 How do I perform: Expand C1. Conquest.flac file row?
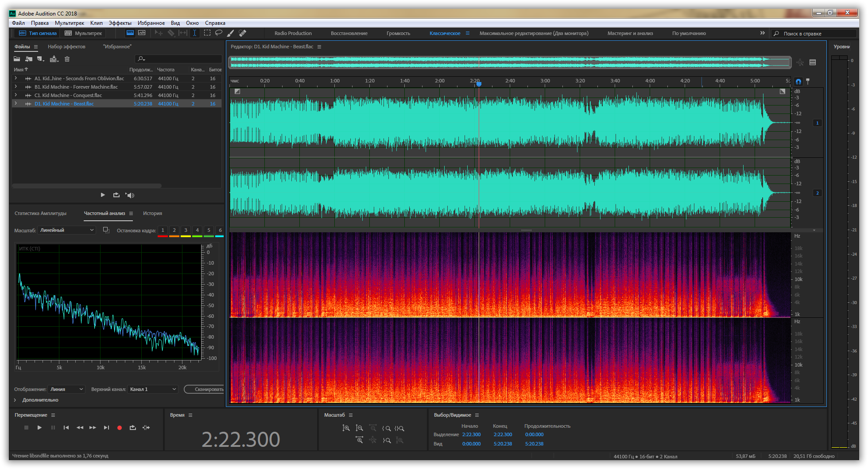(16, 95)
